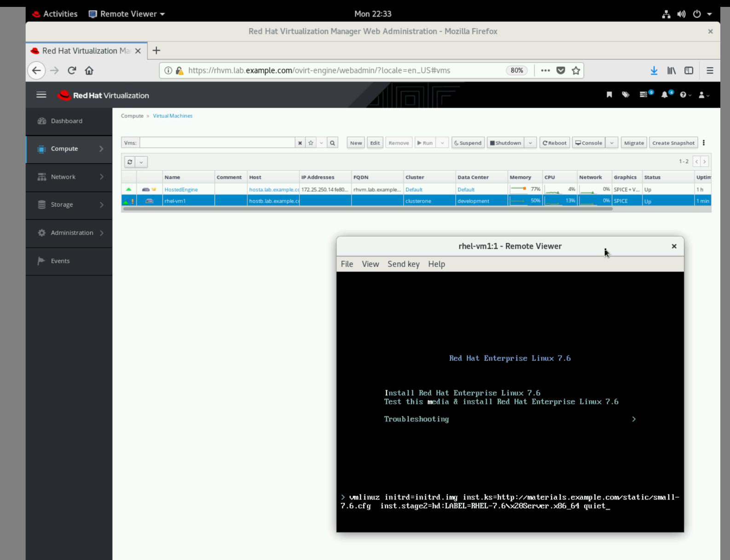
Task: Open the File menu in Remote Viewer
Action: click(x=347, y=264)
